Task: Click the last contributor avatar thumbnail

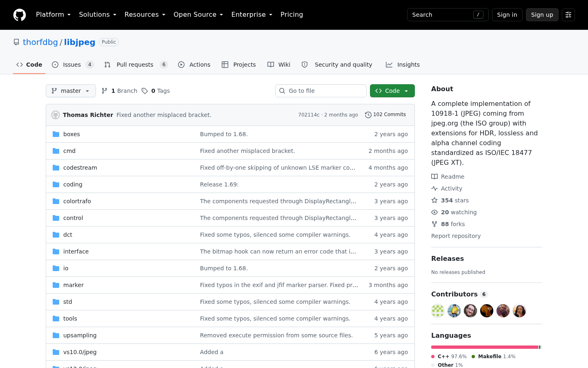Action: pyautogui.click(x=519, y=311)
